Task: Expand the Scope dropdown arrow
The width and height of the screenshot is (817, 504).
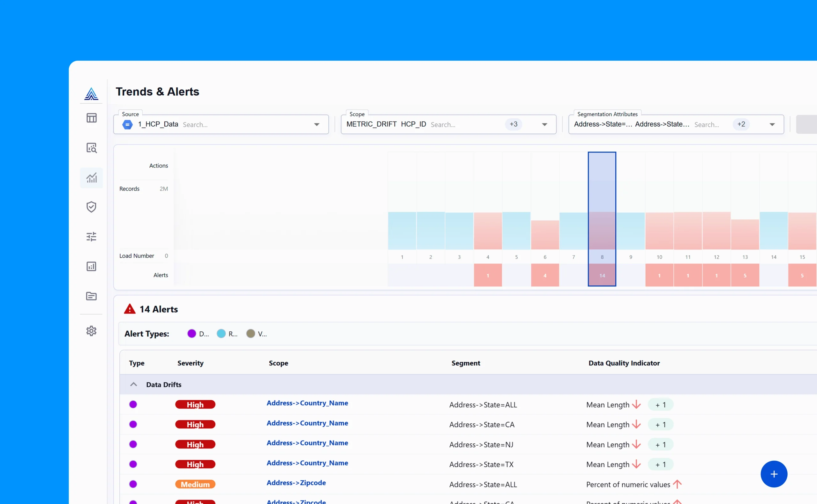Action: click(x=544, y=124)
